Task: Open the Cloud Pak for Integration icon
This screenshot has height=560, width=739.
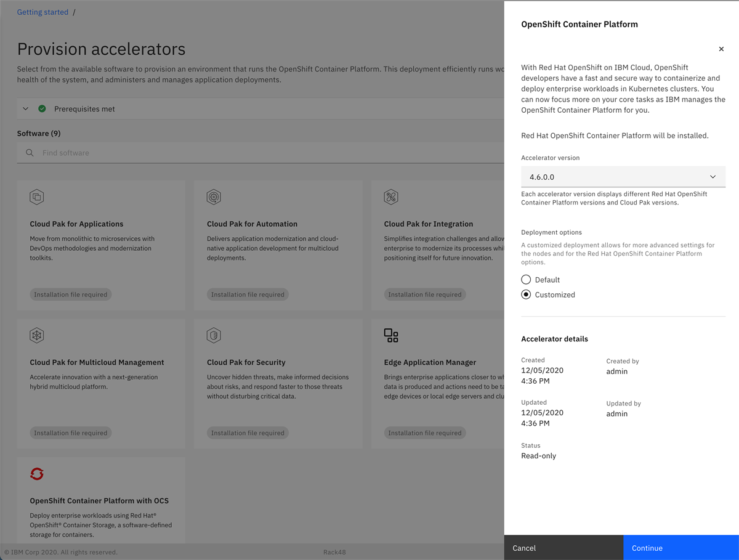Action: click(x=390, y=197)
